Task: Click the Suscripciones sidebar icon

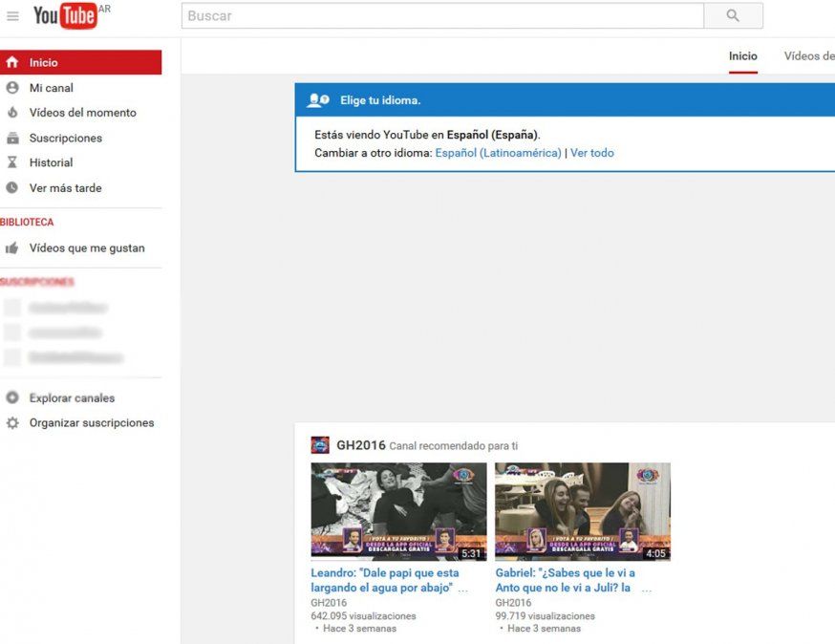Action: pyautogui.click(x=12, y=138)
